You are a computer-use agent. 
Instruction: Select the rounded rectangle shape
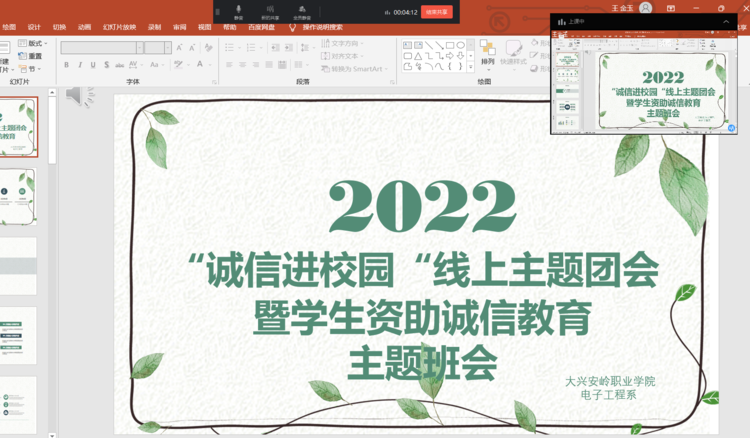[x=408, y=56]
